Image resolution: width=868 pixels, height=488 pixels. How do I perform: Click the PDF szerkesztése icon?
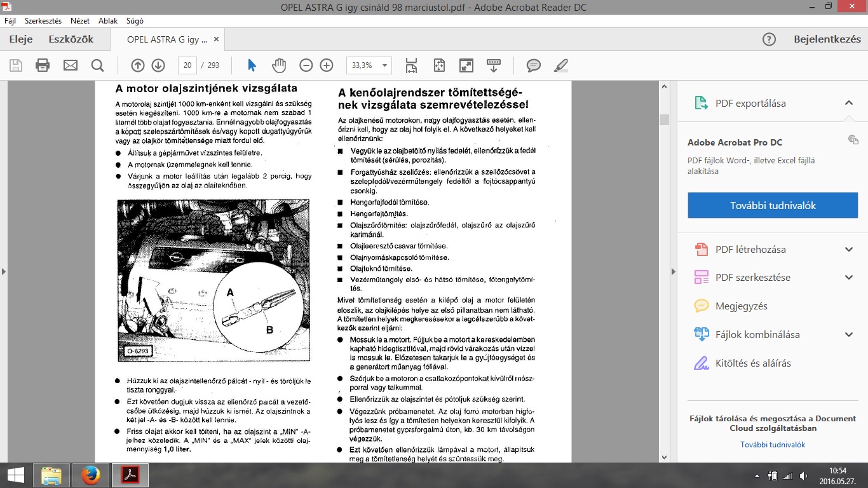pyautogui.click(x=701, y=277)
